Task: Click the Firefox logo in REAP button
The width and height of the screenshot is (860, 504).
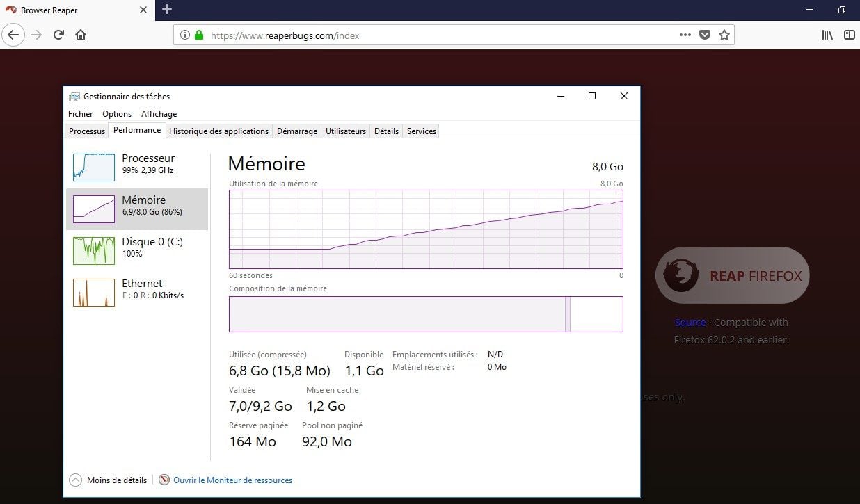Action: pos(680,275)
